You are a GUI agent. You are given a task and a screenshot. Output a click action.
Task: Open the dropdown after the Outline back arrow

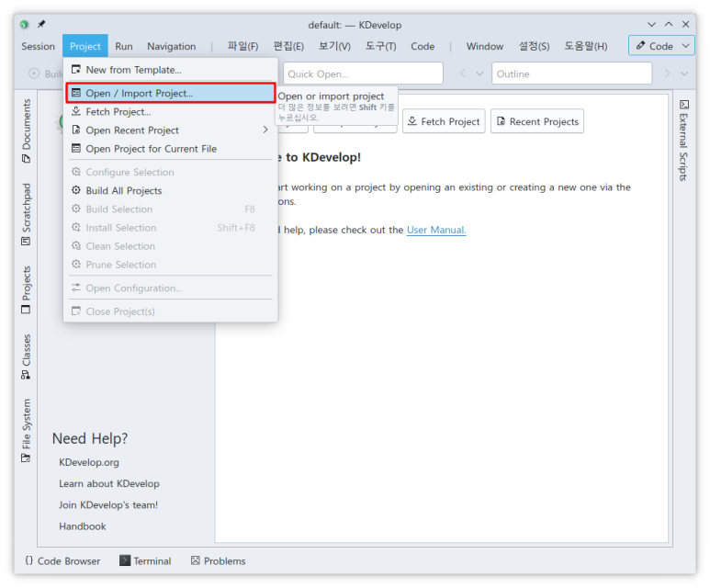point(479,73)
